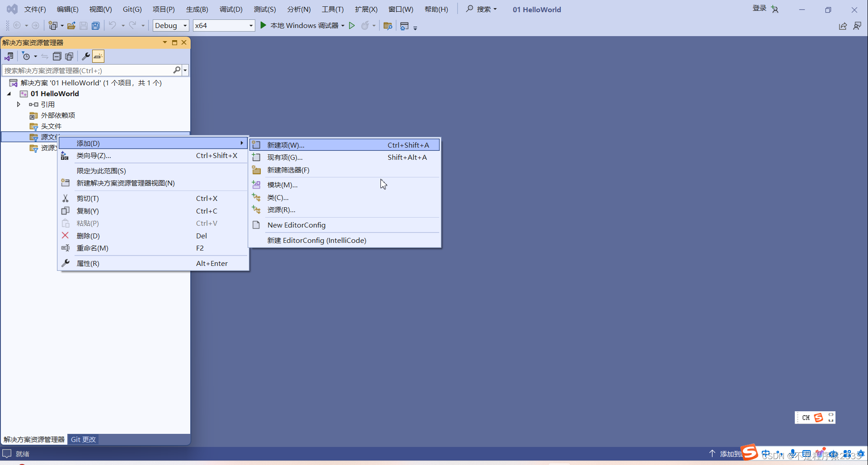Choose 新建项(W)... from the submenu
Viewport: 868px width, 465px height.
(x=345, y=145)
